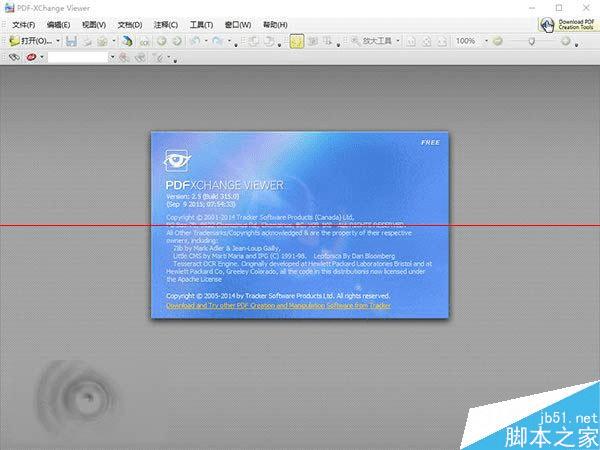This screenshot has width=600, height=450.
Task: Expand the red stamp icon dropdown arrow
Action: pyautogui.click(x=42, y=57)
